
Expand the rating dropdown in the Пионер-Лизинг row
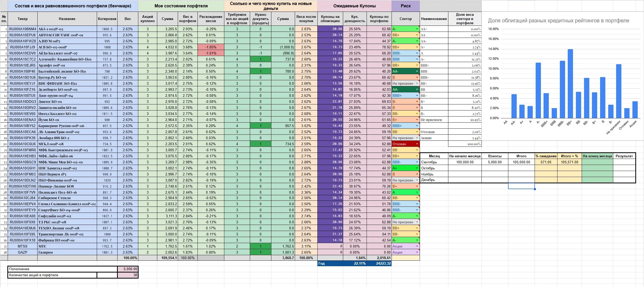click(x=417, y=186)
